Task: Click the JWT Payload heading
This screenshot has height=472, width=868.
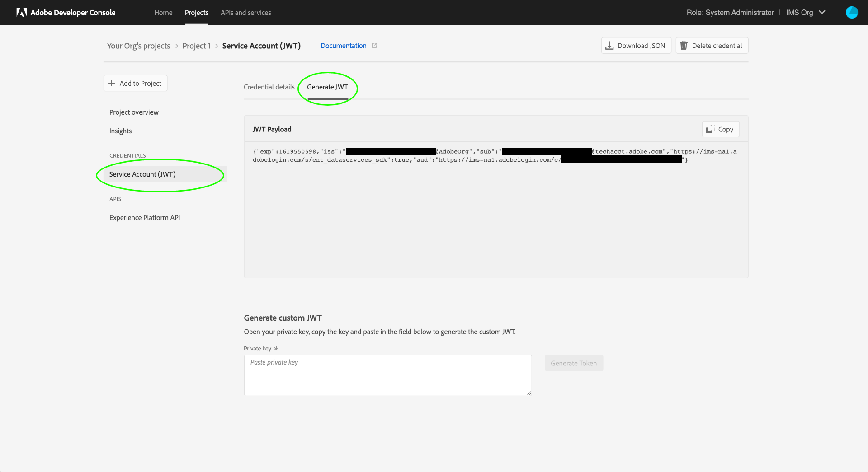Action: tap(272, 130)
